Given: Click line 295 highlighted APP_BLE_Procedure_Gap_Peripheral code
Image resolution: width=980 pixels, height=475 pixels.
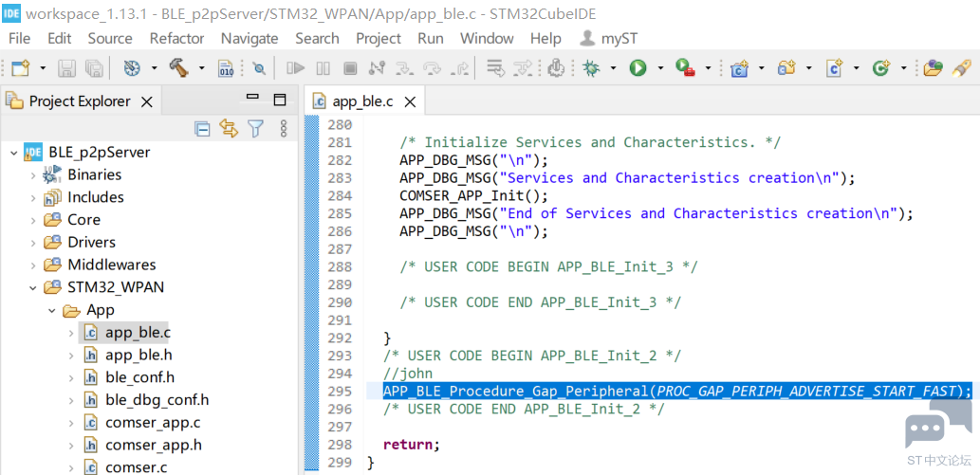Looking at the screenshot, I should click(677, 392).
